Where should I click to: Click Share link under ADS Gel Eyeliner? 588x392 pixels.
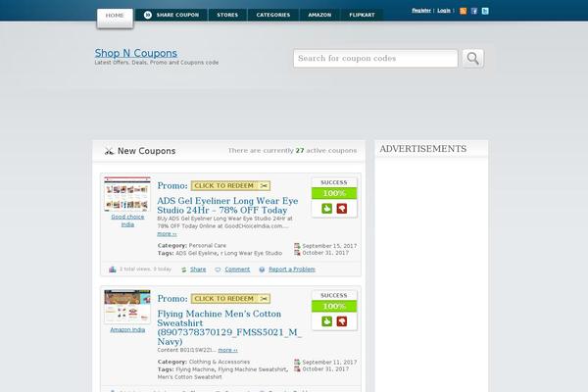pyautogui.click(x=198, y=269)
